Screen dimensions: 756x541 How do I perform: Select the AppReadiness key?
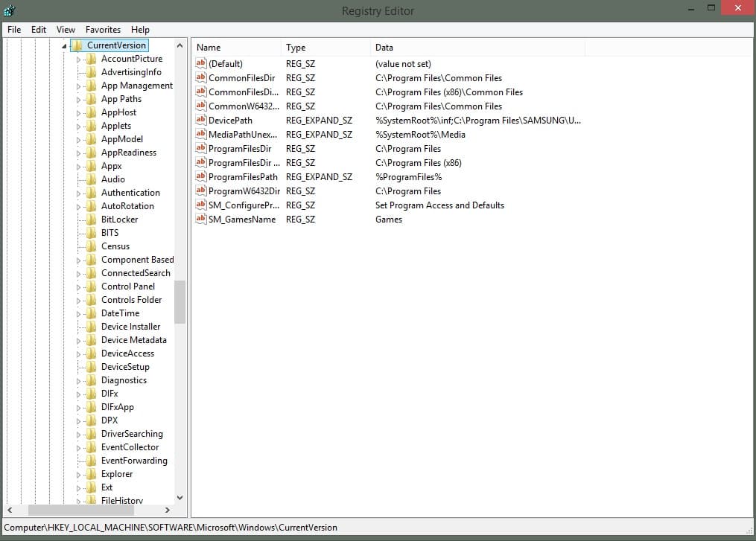point(129,153)
